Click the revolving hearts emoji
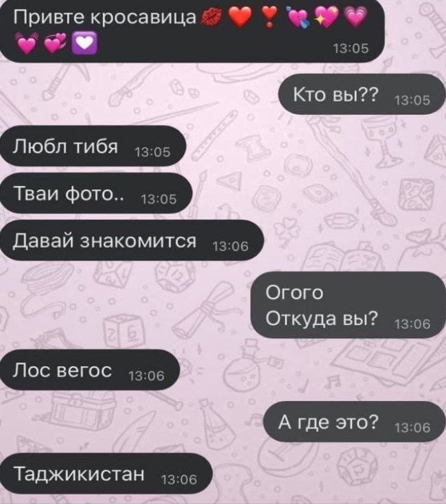 coord(55,43)
